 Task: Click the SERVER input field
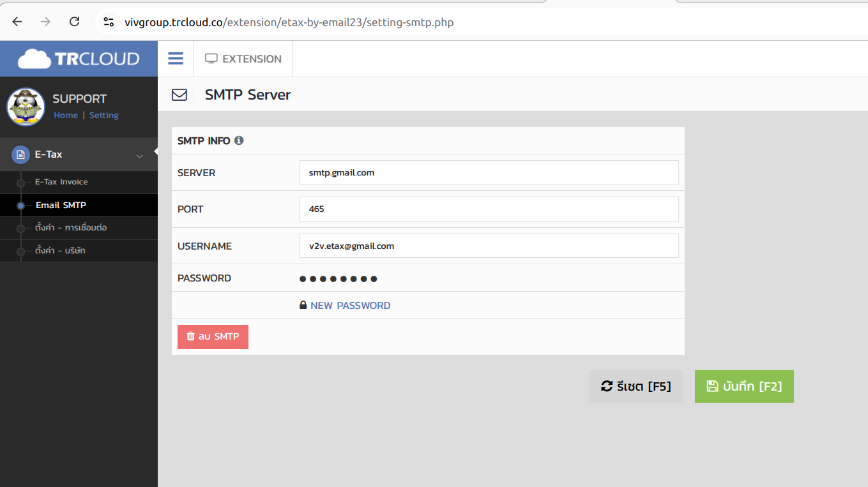(x=489, y=172)
